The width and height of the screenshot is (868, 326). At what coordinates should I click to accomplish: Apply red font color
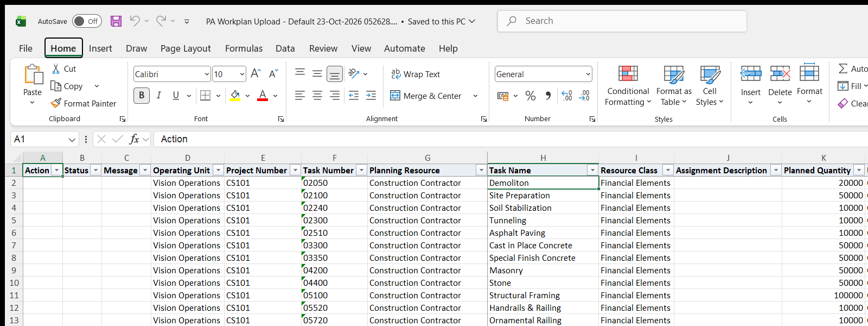(263, 96)
